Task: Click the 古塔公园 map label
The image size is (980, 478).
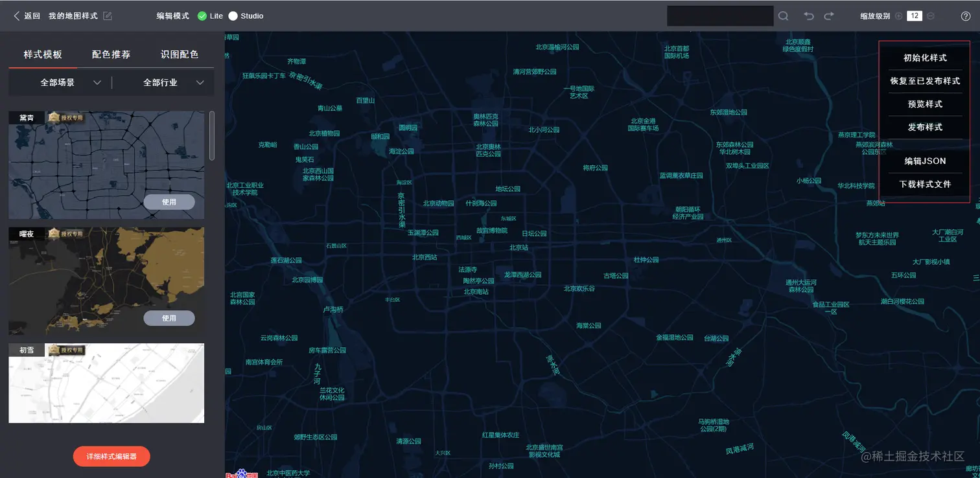Action: click(x=616, y=275)
